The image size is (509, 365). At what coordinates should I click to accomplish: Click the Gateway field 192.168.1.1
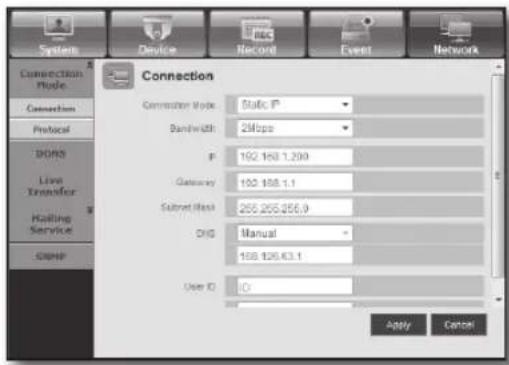click(x=295, y=183)
